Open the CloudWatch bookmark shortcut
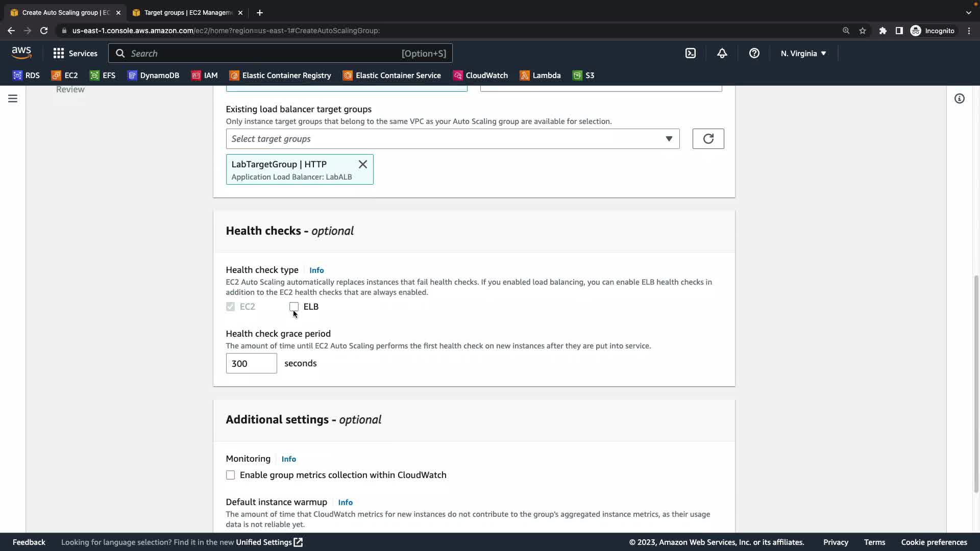 tap(480, 76)
